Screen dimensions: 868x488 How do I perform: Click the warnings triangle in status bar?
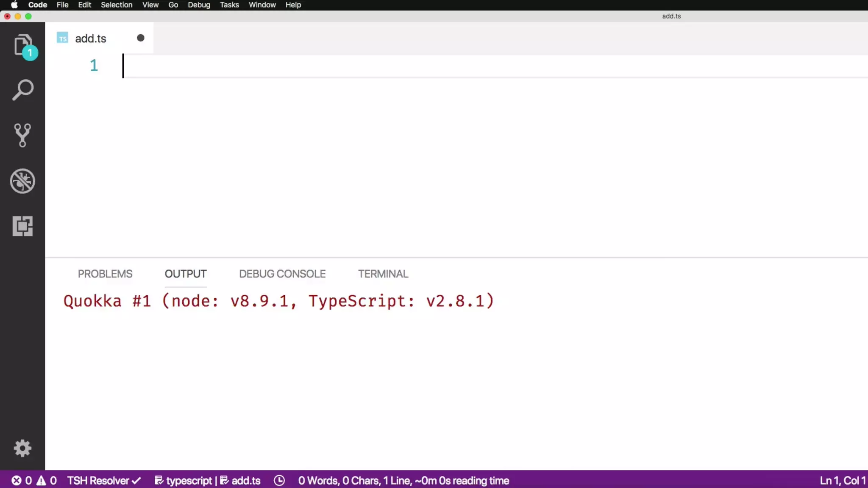(x=42, y=480)
